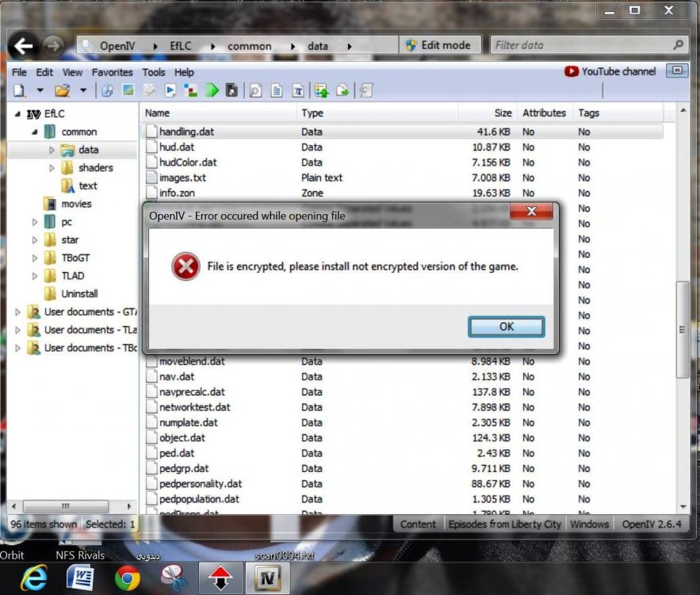Screen dimensions: 700x595
Task: Click the green play arrow toolbar icon
Action: pyautogui.click(x=212, y=90)
